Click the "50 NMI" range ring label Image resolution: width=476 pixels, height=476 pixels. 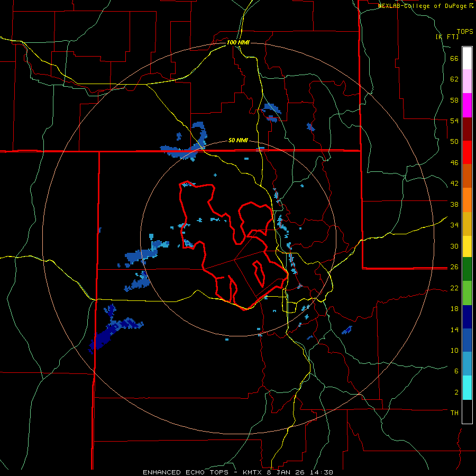[238, 140]
